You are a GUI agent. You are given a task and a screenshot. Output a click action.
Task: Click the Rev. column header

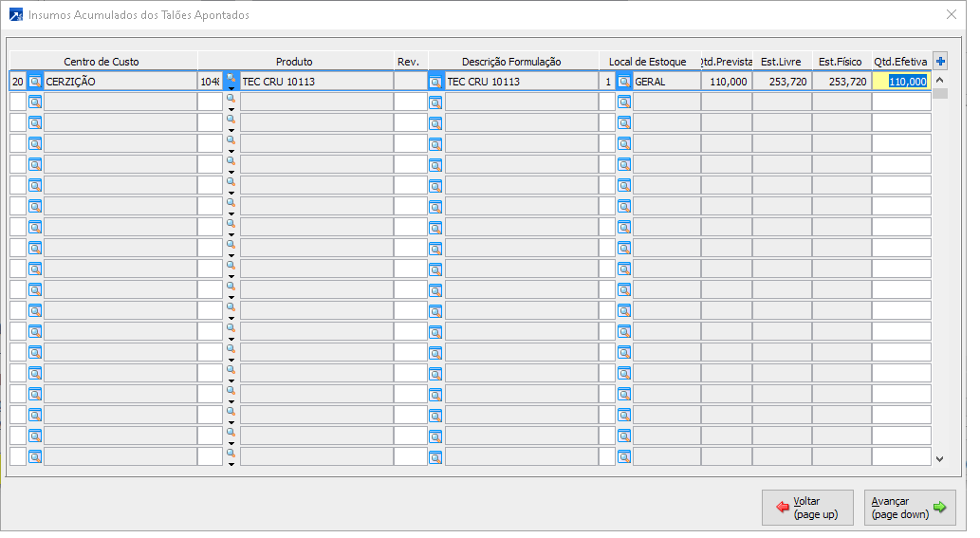click(409, 62)
